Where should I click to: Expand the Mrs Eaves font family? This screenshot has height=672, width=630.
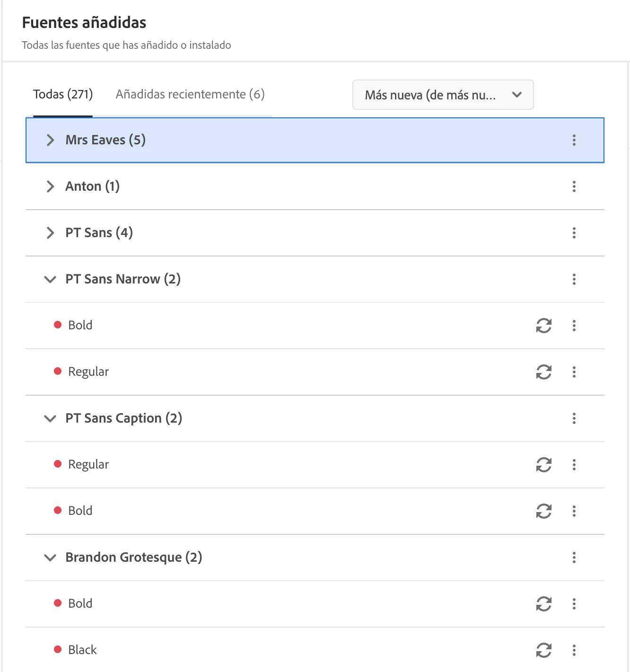[50, 140]
